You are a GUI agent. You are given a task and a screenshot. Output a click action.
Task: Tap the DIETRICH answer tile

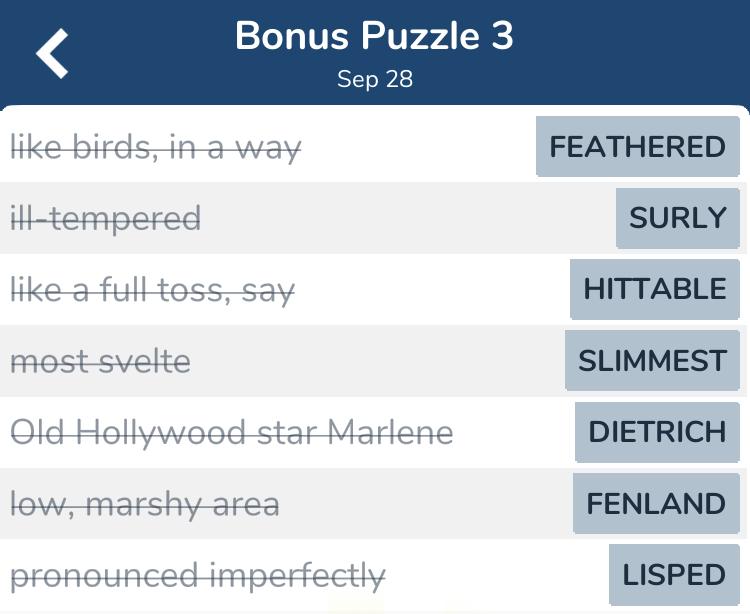(x=657, y=432)
